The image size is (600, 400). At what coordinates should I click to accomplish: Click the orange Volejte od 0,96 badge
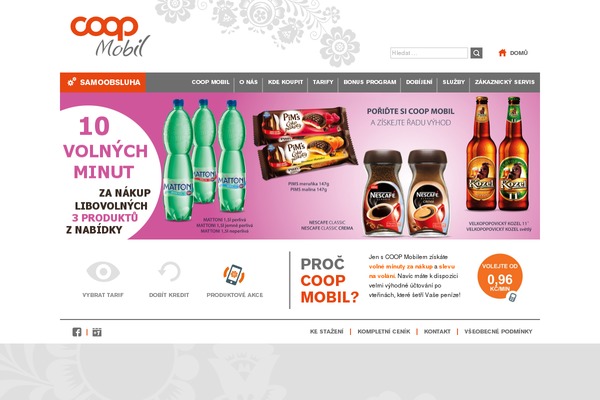point(500,277)
